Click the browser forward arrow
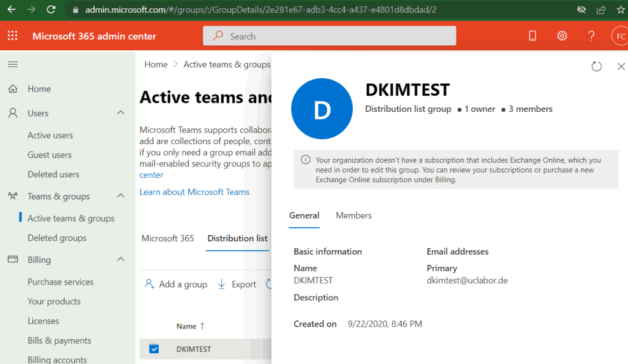Viewport: 628px width, 364px height. tap(31, 9)
